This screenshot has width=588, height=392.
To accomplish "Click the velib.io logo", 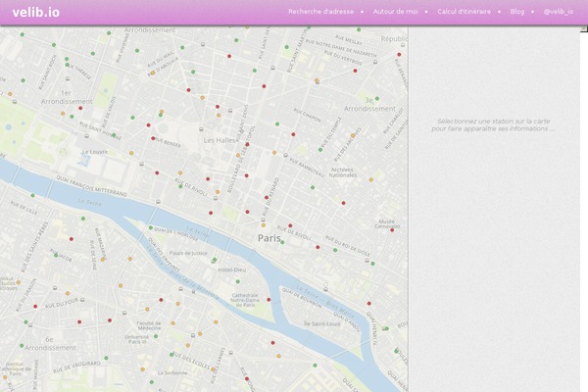I will pos(36,13).
